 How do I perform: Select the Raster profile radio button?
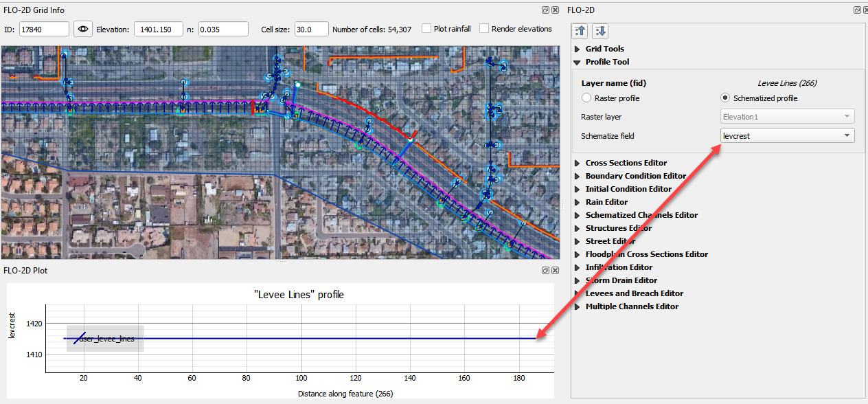(586, 98)
